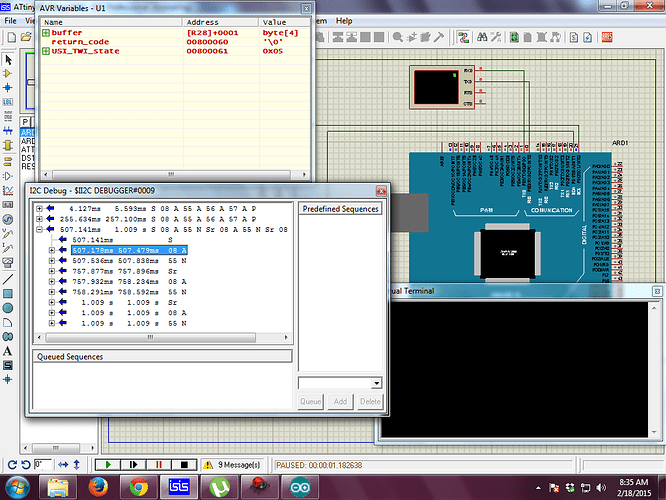Toggle the wire autorouter icon
This screenshot has width=666, height=500.
(x=463, y=37)
